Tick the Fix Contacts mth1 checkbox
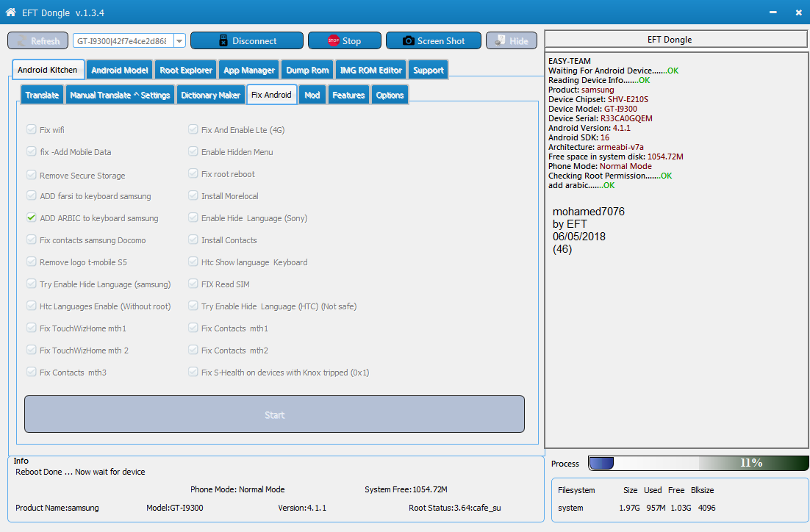The image size is (810, 532). (193, 328)
